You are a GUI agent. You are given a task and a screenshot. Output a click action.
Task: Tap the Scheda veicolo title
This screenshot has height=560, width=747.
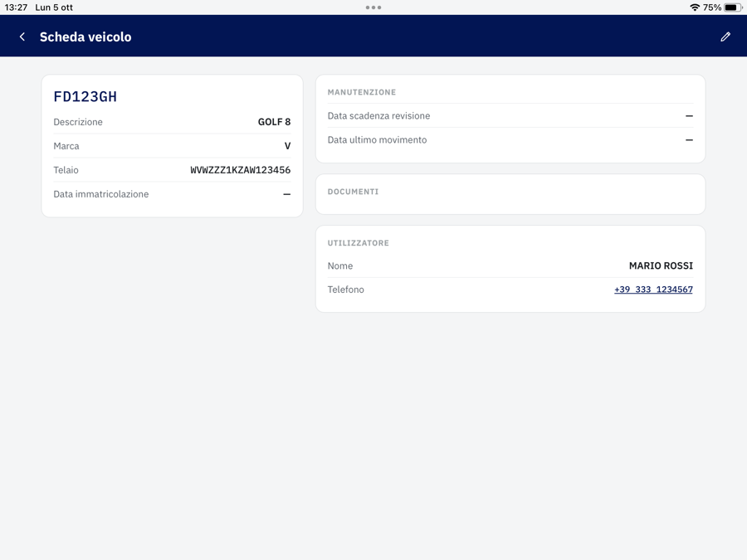85,37
